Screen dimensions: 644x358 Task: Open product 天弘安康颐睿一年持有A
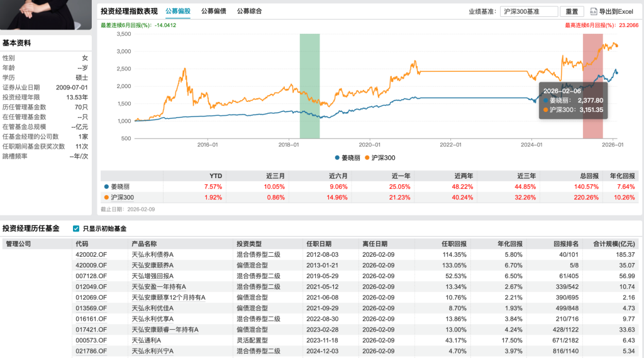(165, 330)
